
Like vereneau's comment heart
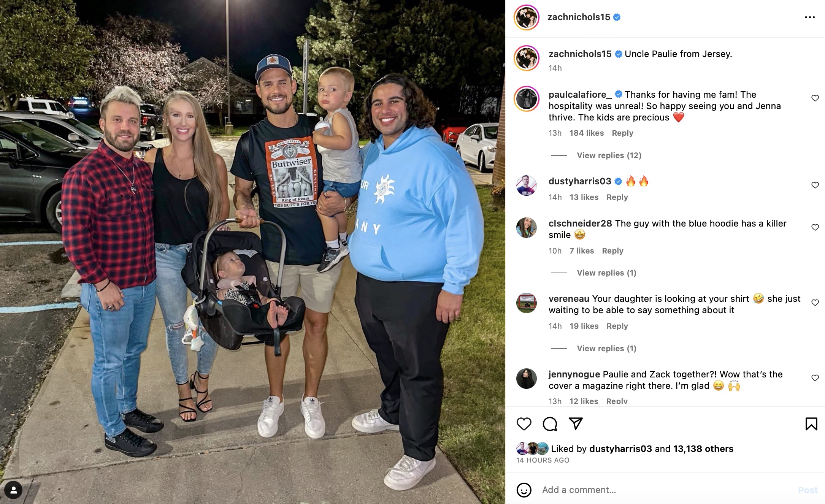(815, 303)
